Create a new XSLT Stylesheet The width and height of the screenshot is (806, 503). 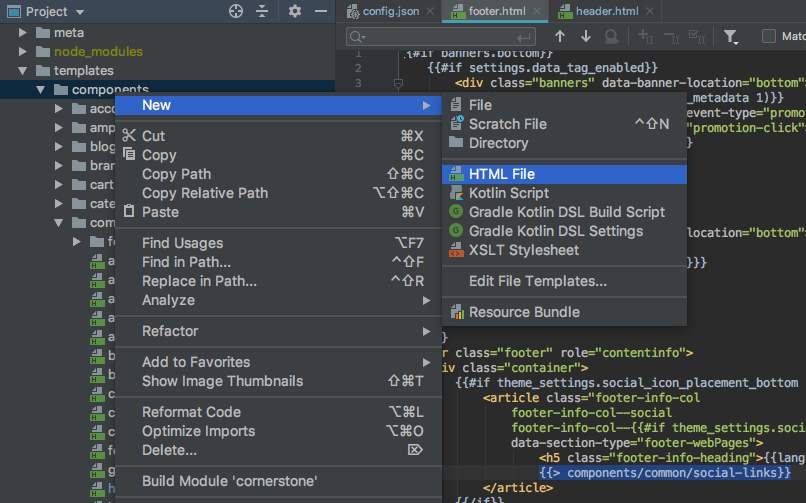564,250
